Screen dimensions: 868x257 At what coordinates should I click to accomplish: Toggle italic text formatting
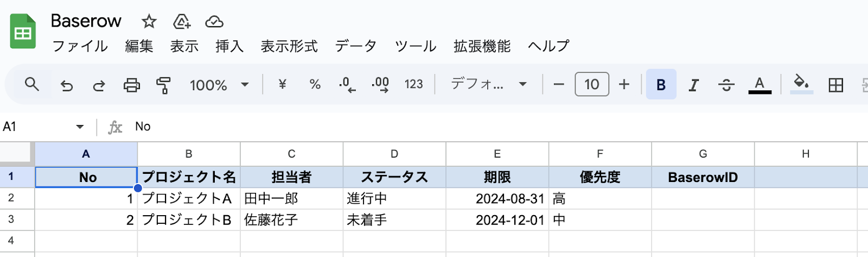pos(693,85)
